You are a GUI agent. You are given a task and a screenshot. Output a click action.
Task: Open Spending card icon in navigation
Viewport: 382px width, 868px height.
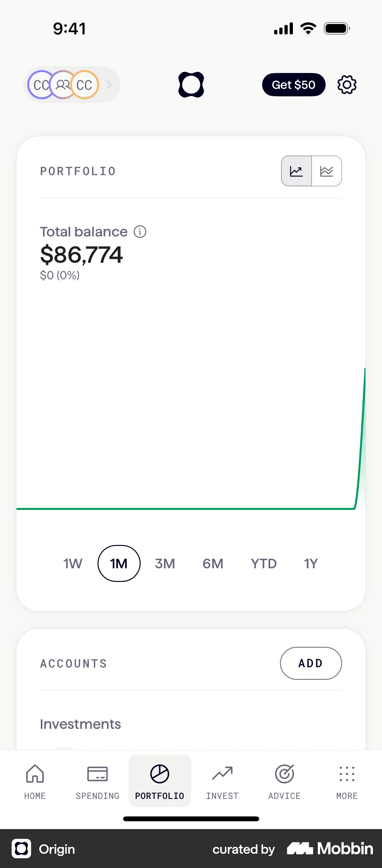pos(97,780)
